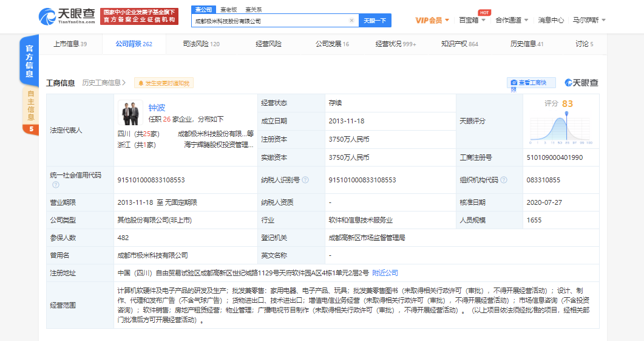644x341 pixels.
Task: Click the score number 83
Action: (568, 104)
